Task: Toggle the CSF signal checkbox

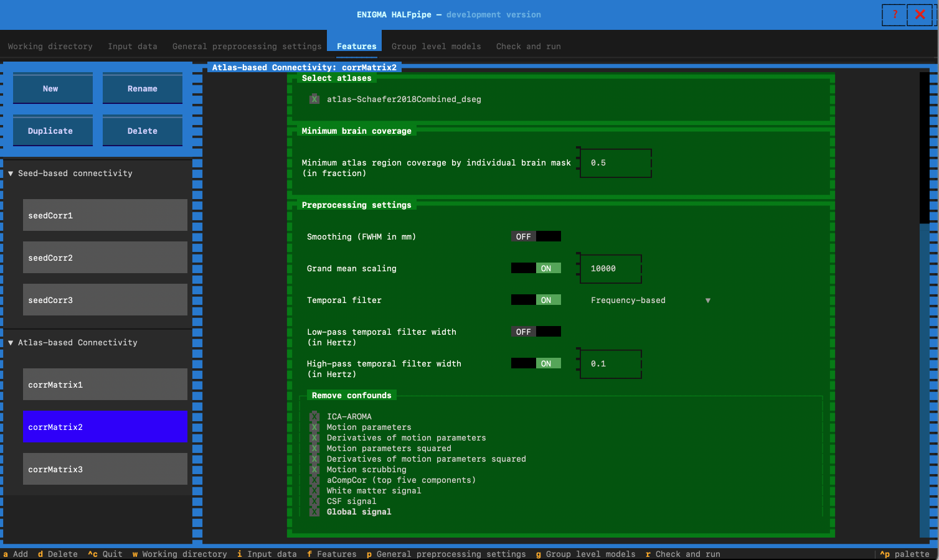Action: coord(314,502)
